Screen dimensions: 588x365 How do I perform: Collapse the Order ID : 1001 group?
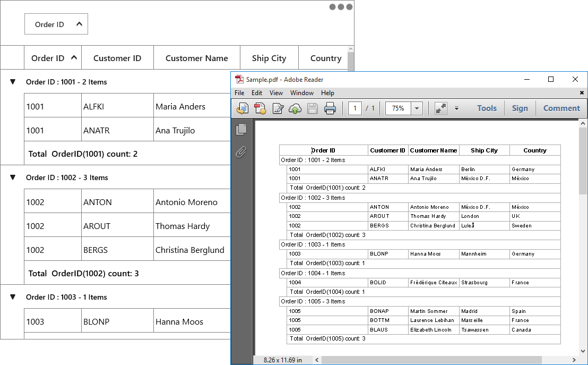[13, 81]
